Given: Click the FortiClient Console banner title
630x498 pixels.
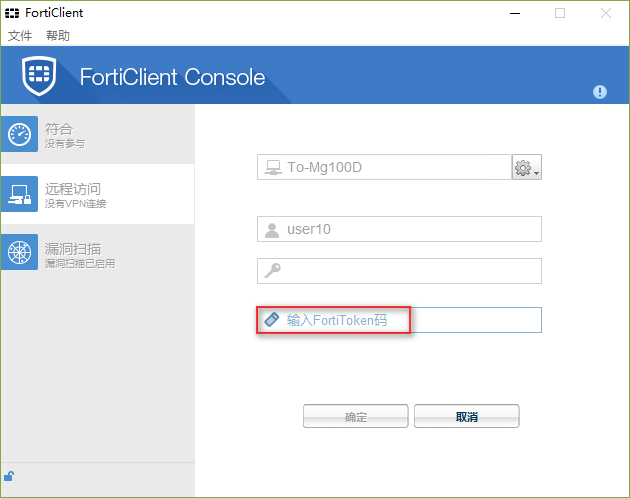Looking at the screenshot, I should point(172,77).
